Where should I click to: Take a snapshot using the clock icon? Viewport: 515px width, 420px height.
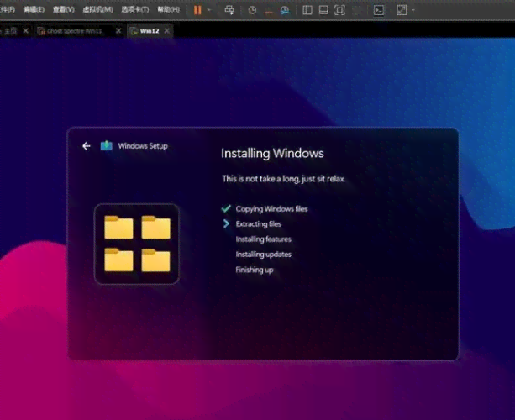click(x=252, y=10)
